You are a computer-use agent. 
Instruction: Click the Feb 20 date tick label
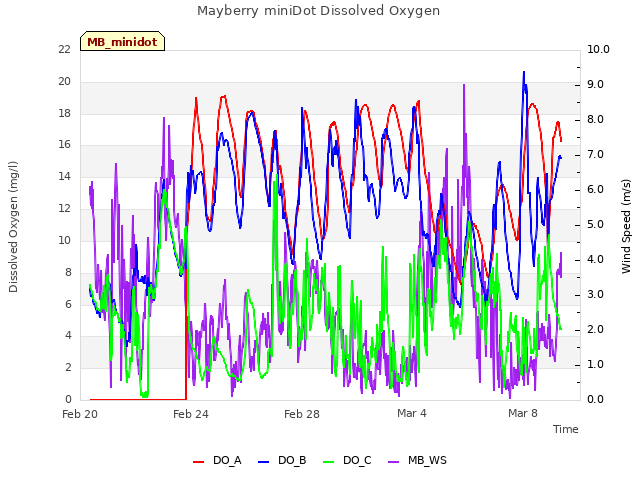(80, 414)
